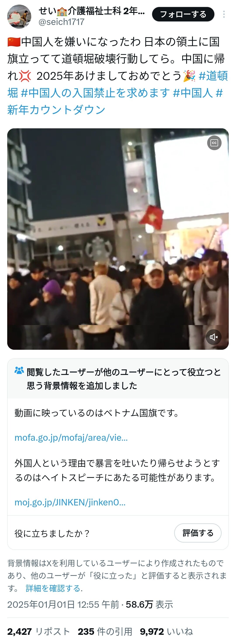Tap the display name せい介護福祉士科
Viewport: 236px width, 644px height.
click(92, 11)
